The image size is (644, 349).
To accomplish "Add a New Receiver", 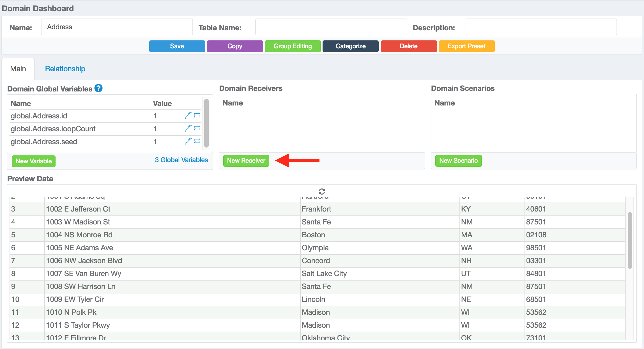I will click(x=246, y=161).
